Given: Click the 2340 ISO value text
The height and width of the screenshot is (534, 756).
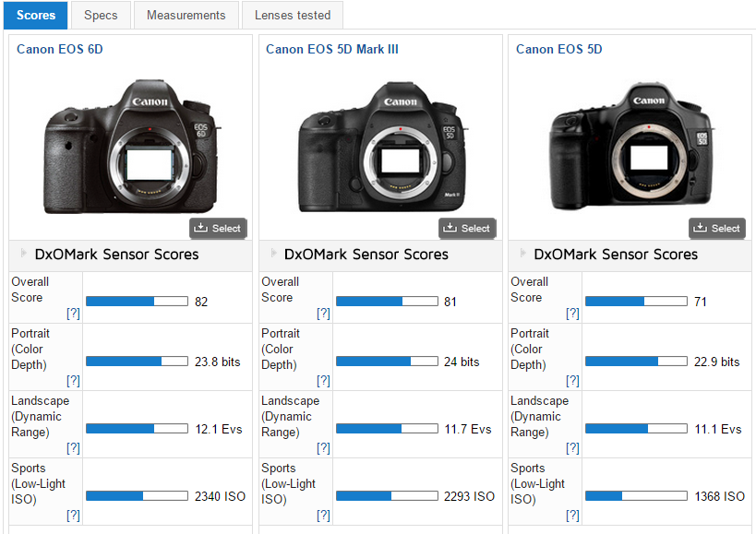Looking at the screenshot, I should tap(220, 496).
